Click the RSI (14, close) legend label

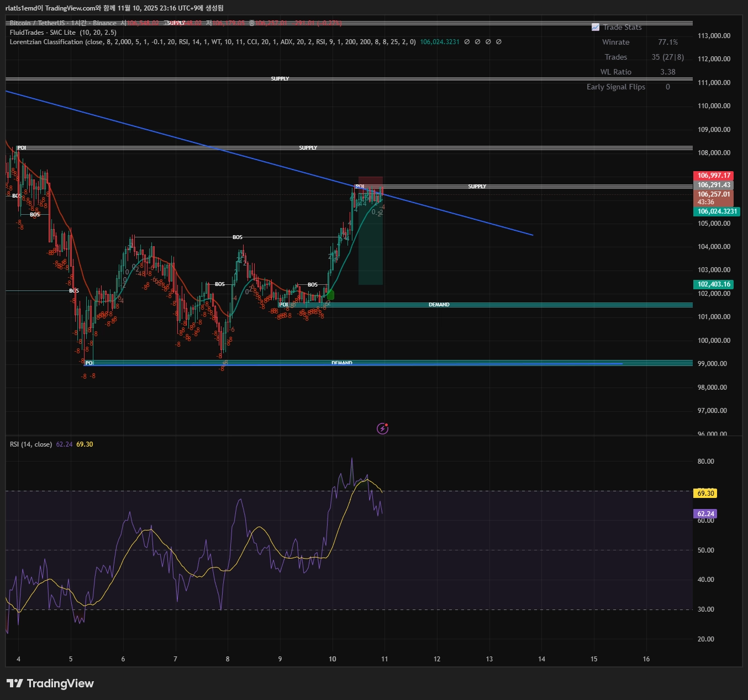pos(31,444)
